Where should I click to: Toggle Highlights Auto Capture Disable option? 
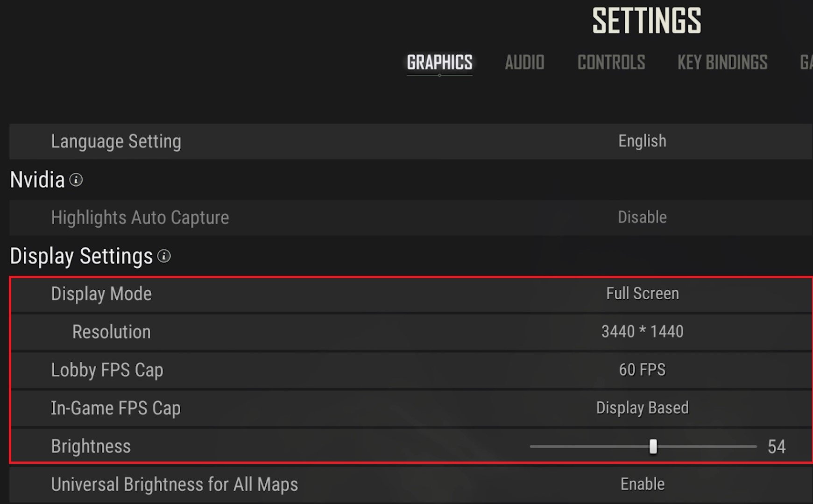click(x=642, y=217)
